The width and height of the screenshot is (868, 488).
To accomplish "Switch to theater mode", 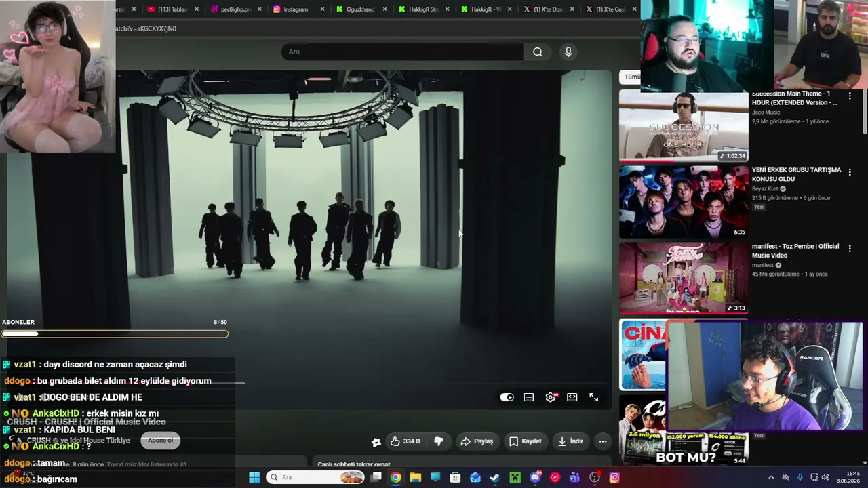I will click(x=572, y=397).
